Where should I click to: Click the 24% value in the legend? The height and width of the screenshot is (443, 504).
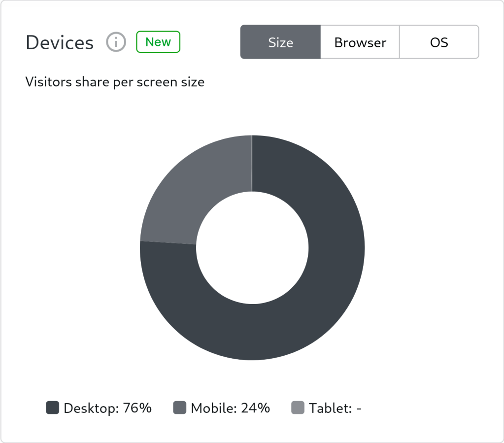256,408
